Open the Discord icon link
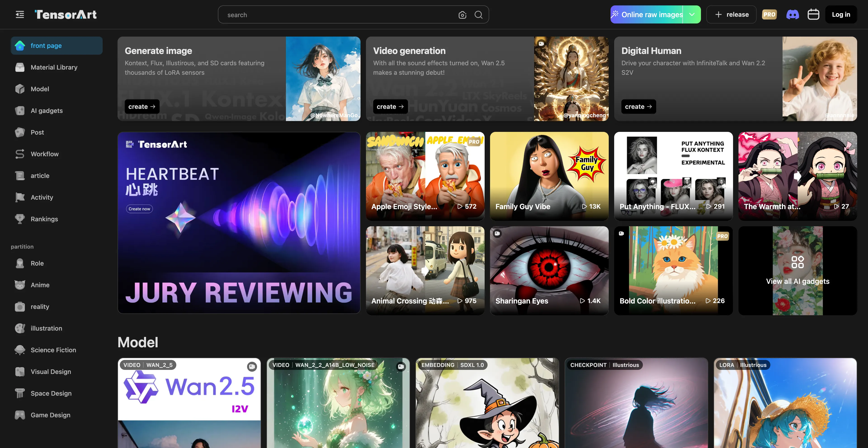 point(792,14)
